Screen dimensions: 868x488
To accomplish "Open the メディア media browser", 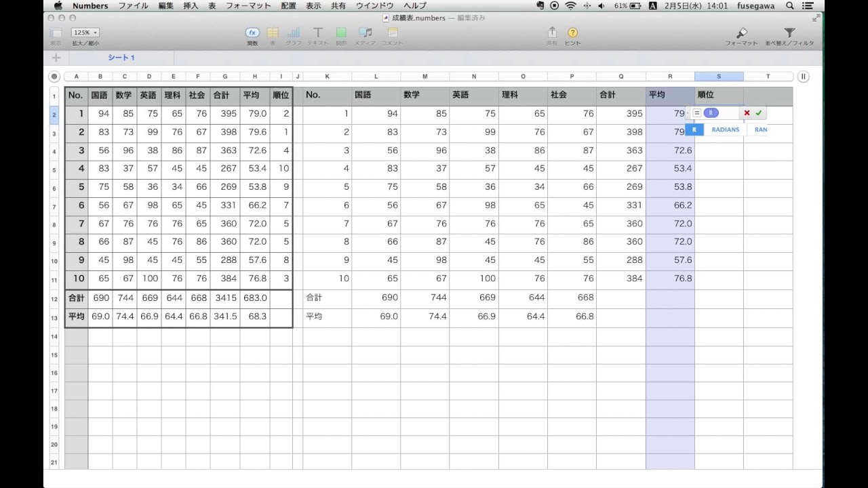I will tap(366, 33).
